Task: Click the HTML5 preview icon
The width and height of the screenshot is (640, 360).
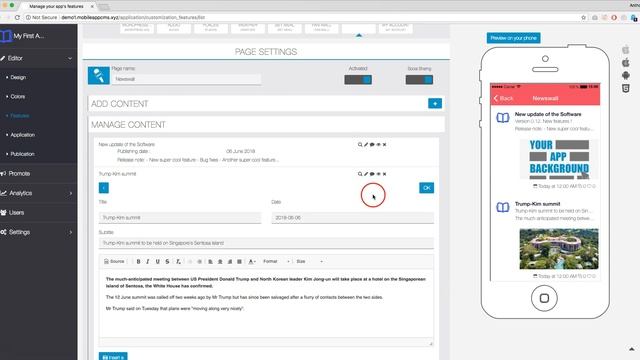Action: click(x=626, y=88)
